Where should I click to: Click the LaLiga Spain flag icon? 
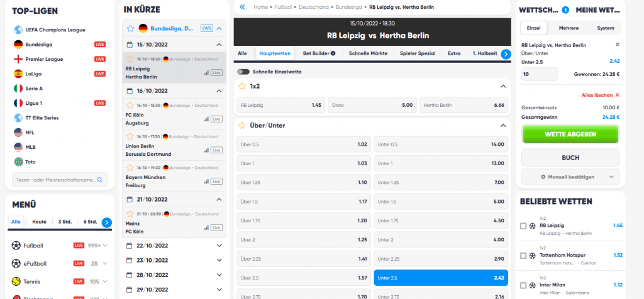18,74
